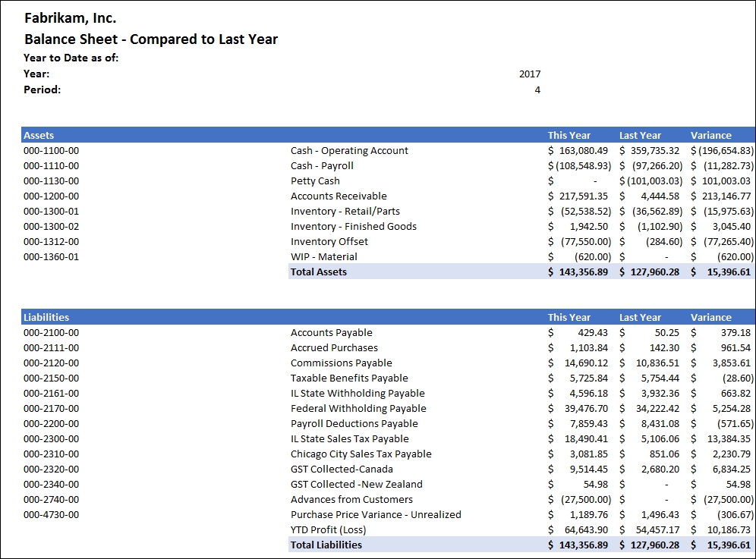Select Petty Cash variance 101,003.03
756x559 pixels.
tap(726, 181)
